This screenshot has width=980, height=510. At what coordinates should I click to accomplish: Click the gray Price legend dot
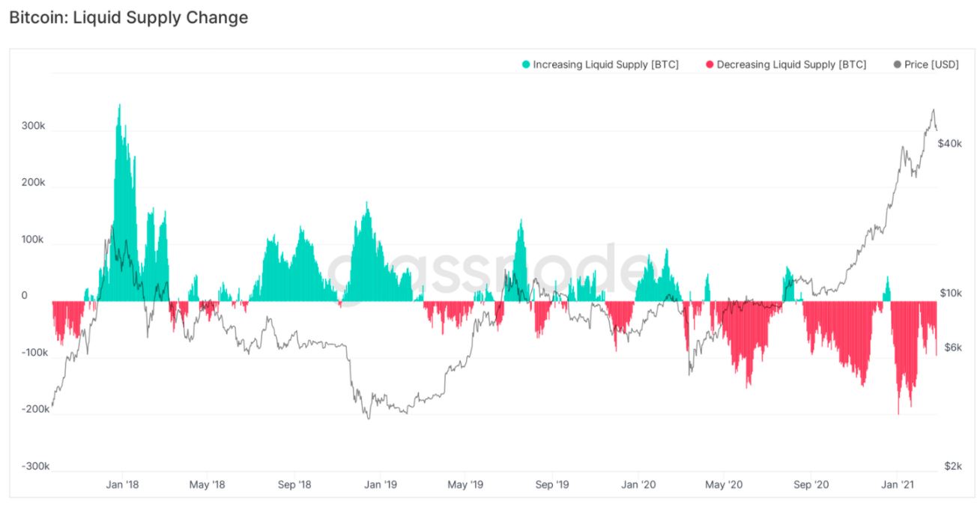click(x=897, y=65)
